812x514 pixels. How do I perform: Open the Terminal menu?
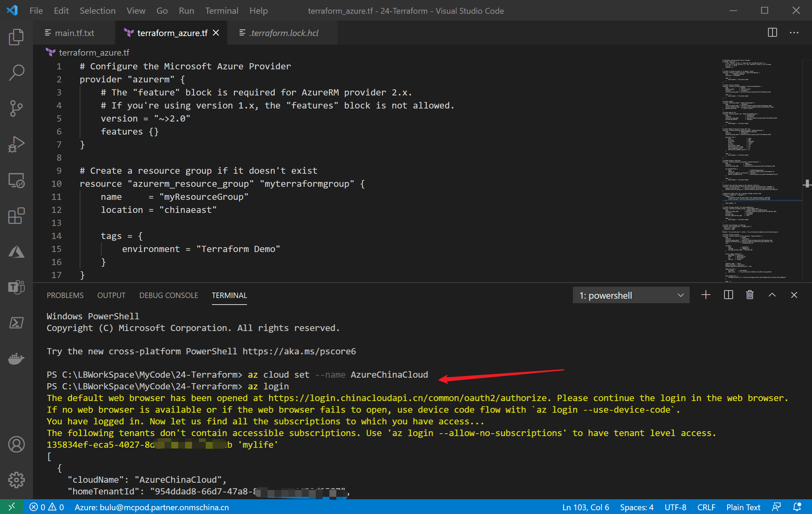coord(222,11)
